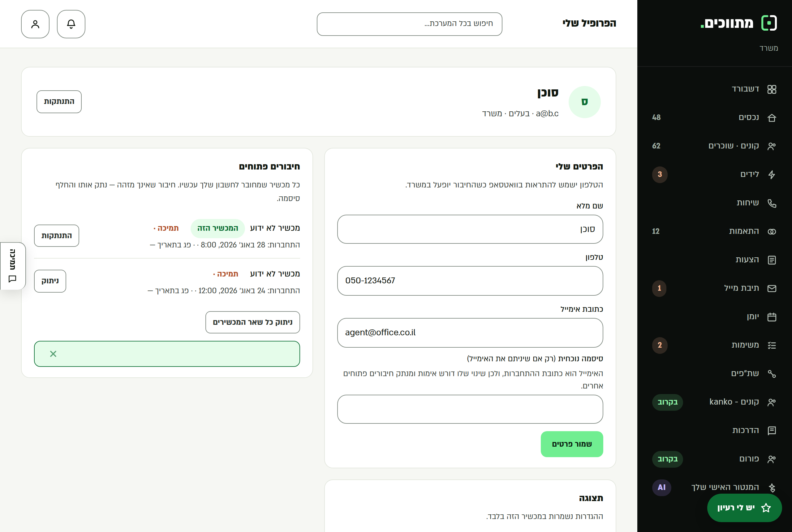Click התנתקות for this device session
Image resolution: width=792 pixels, height=532 pixels.
57,235
